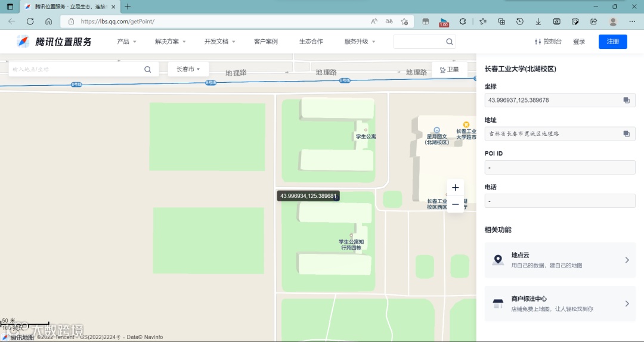Click the 长春工业大学(北湖校区) title

[x=521, y=69]
